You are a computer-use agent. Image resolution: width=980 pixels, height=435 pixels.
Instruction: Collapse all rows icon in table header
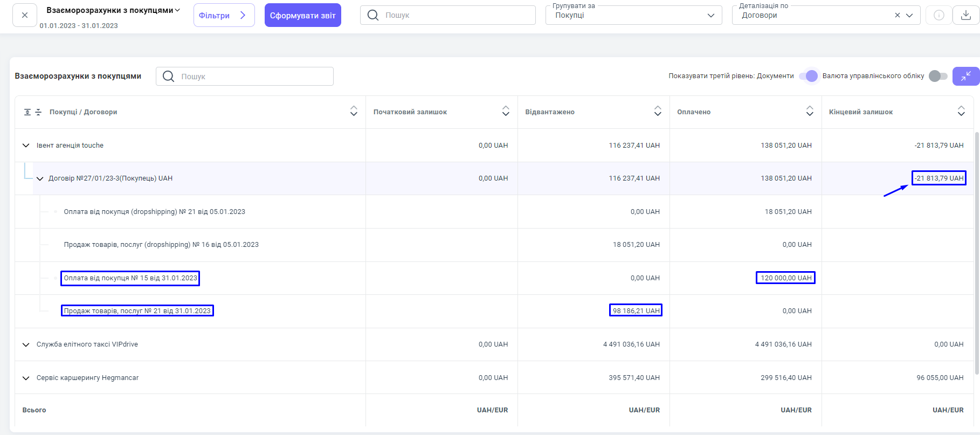[x=38, y=112]
